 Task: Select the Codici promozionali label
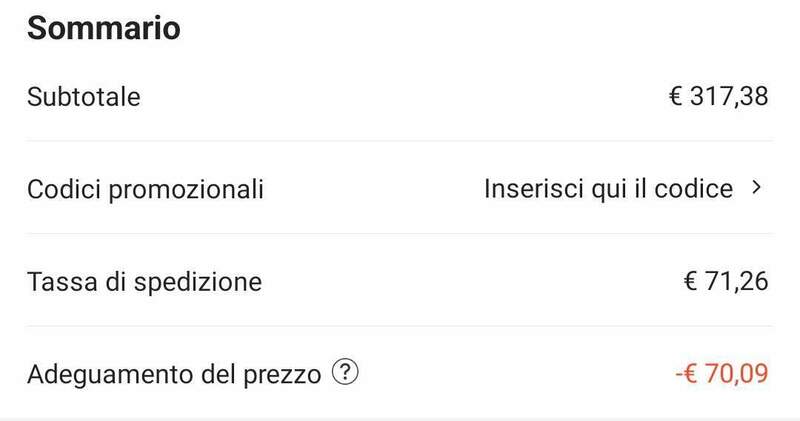point(146,189)
